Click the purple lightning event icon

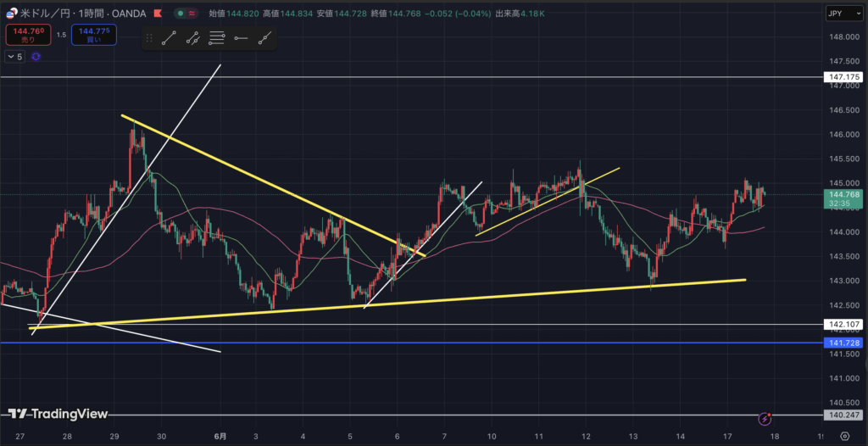[765, 418]
